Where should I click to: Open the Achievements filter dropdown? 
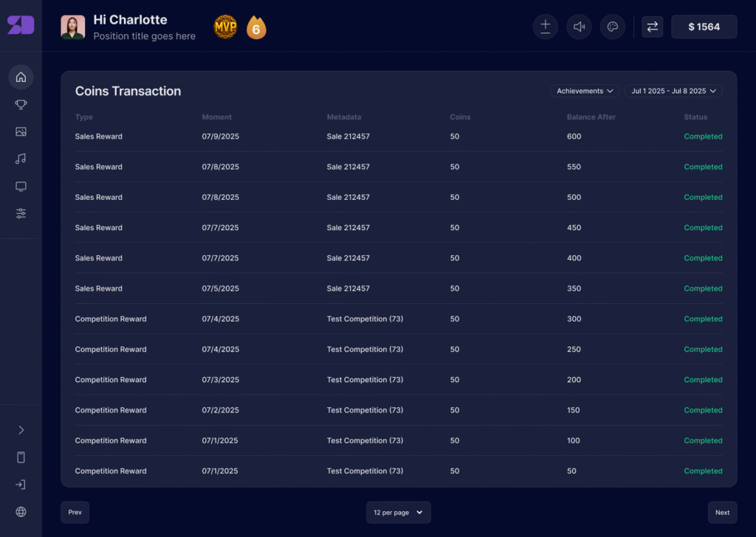[x=585, y=91]
